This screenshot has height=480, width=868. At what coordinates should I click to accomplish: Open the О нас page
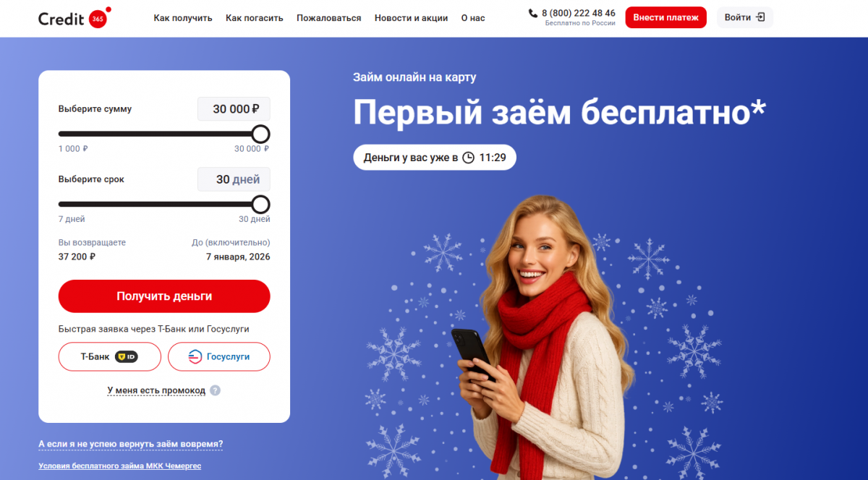point(473,18)
